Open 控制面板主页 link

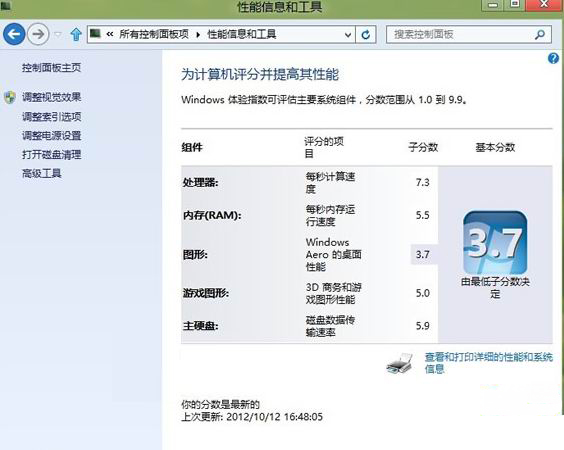click(51, 68)
